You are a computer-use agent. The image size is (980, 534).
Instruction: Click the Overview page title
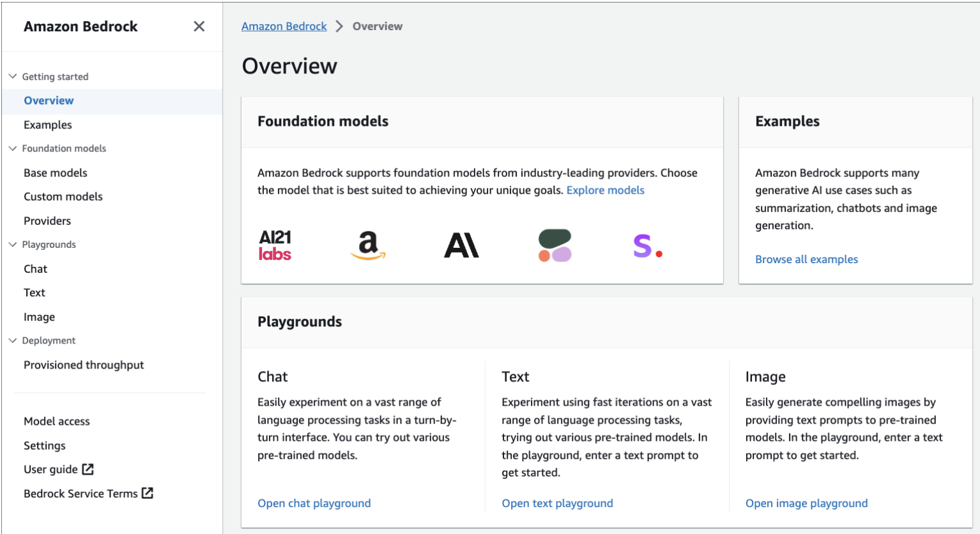click(289, 66)
